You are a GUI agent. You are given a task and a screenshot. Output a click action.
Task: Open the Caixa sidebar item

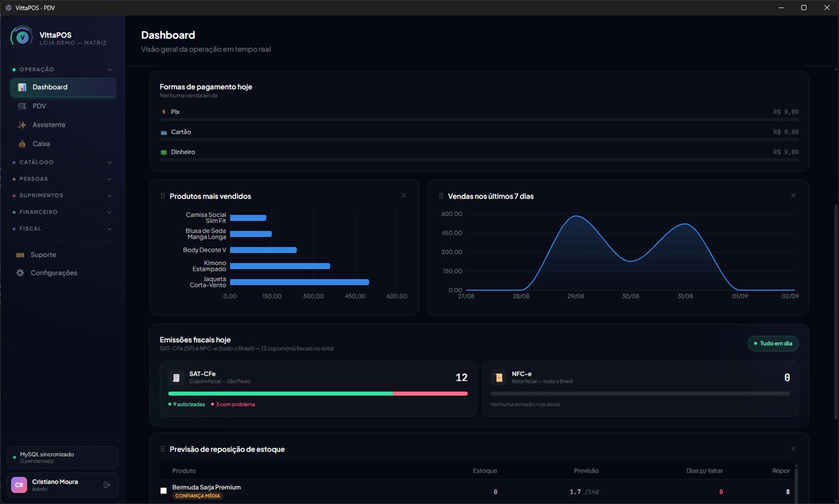63,144
